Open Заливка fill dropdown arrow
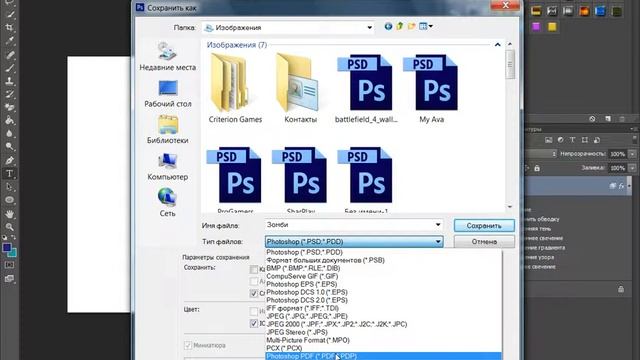Viewport: 640px width, 360px height. coord(632,168)
